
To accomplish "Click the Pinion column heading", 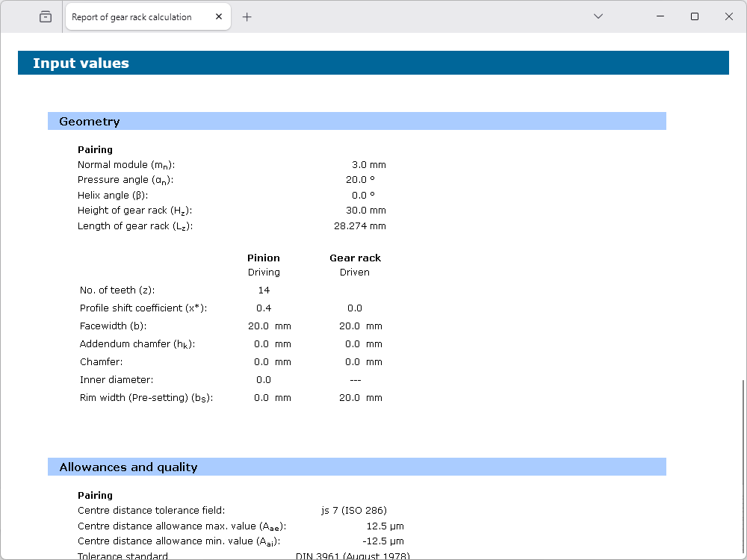I will coord(264,258).
